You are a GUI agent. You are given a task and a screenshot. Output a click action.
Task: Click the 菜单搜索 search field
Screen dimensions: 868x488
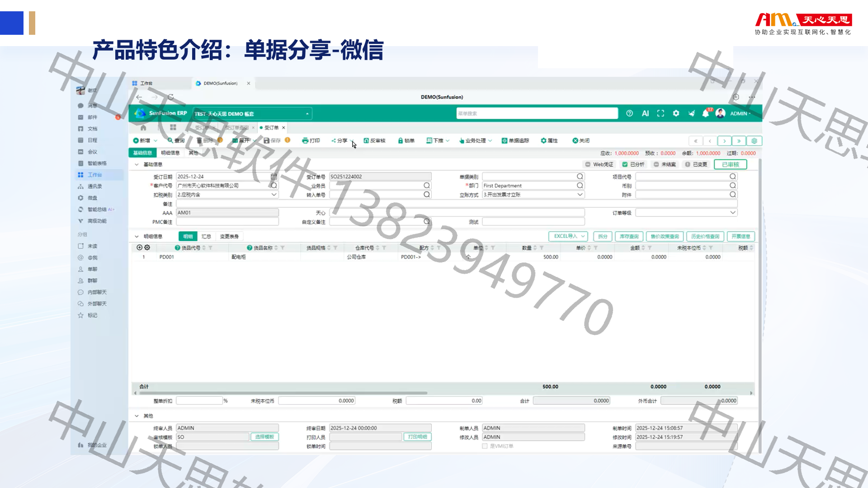point(537,114)
